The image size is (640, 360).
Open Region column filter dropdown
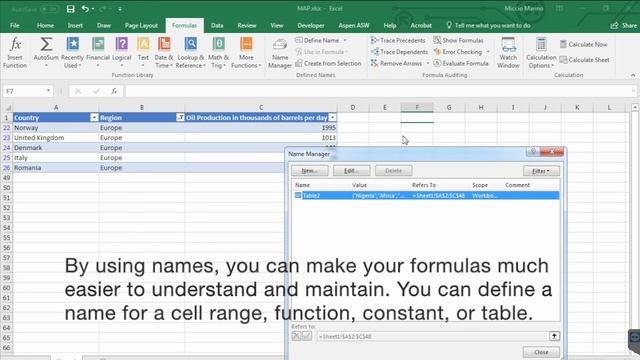coord(180,118)
